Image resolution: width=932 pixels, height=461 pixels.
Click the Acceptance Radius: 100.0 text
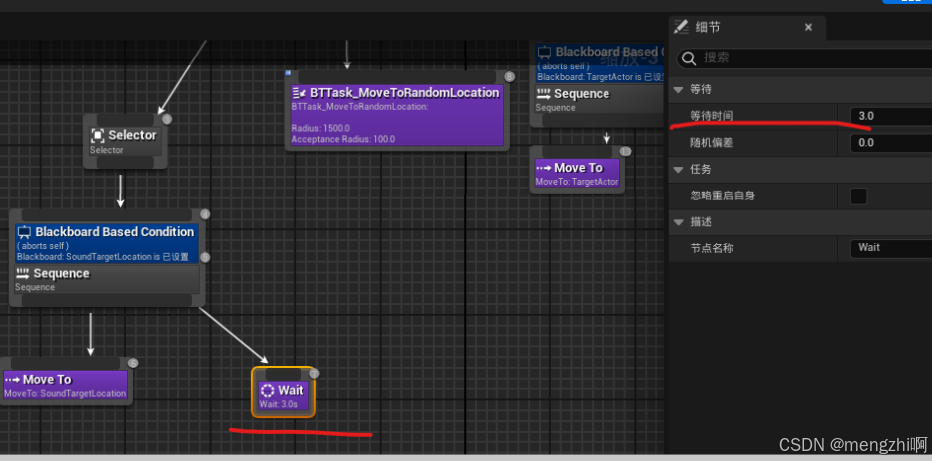[x=343, y=140]
